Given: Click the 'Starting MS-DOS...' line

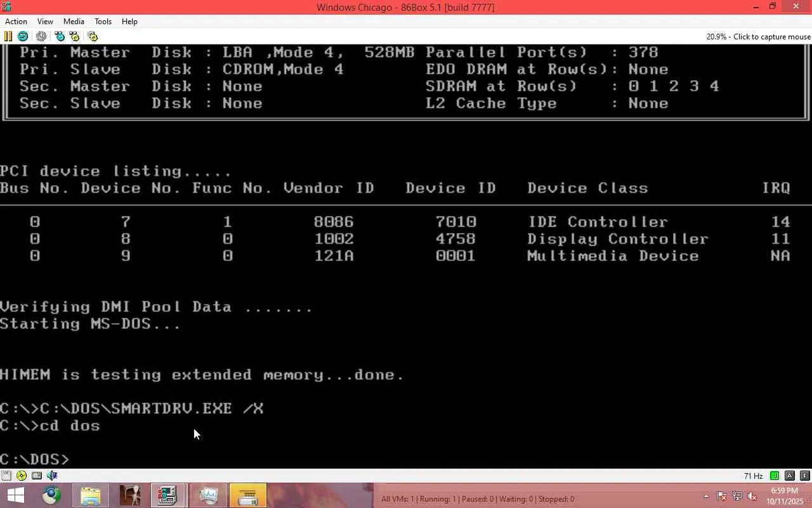Looking at the screenshot, I should click(x=90, y=324).
